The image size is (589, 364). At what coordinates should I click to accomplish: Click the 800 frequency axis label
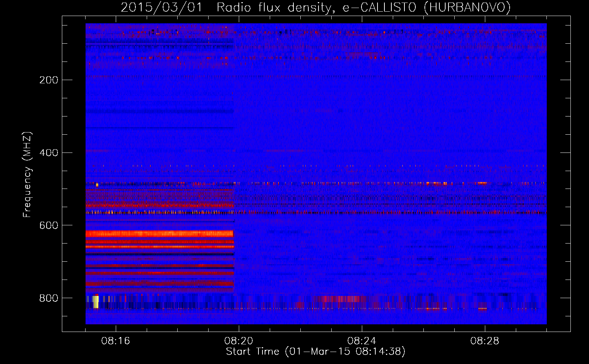click(49, 298)
